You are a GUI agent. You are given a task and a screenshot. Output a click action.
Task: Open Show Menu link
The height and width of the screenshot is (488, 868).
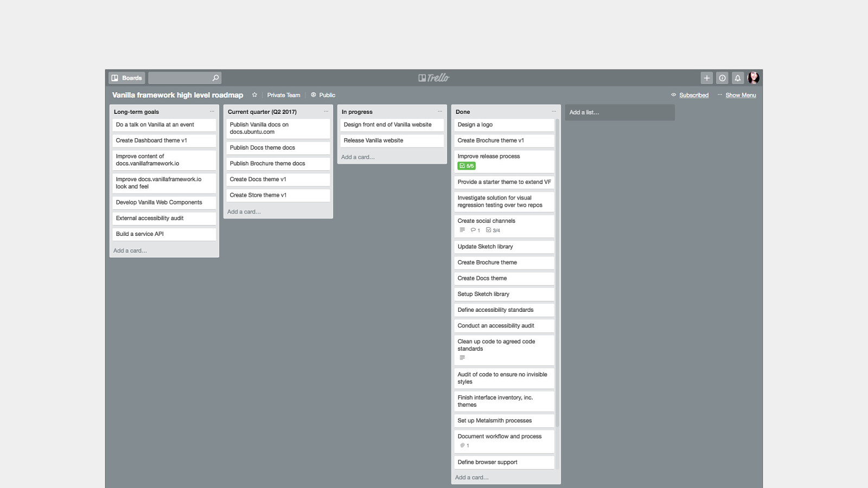pos(741,95)
